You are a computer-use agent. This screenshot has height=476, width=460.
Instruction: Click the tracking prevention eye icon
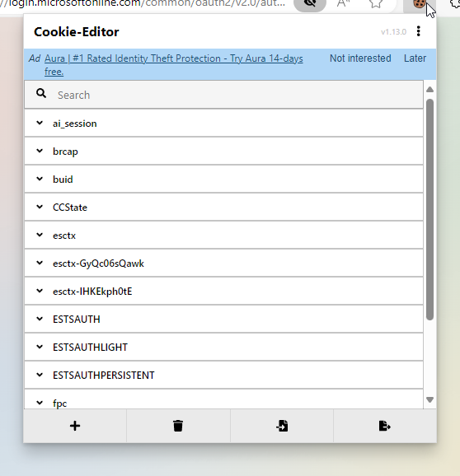pos(310,3)
